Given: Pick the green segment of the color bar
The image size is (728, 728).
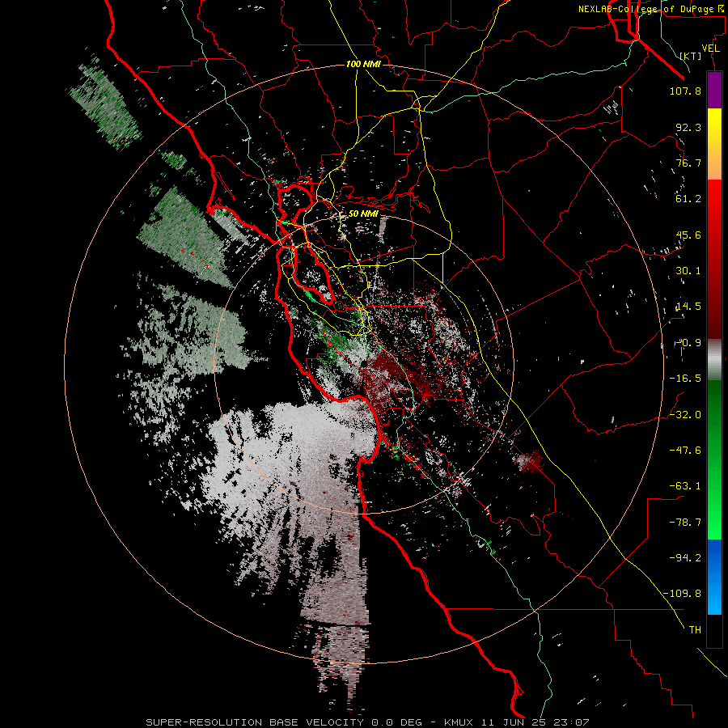Looking at the screenshot, I should [x=714, y=459].
